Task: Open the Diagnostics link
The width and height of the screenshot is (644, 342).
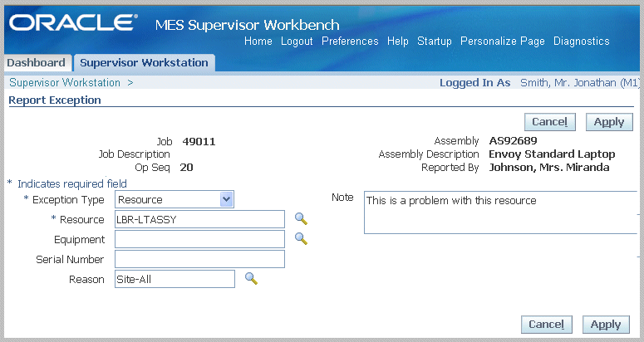Action: 581,41
